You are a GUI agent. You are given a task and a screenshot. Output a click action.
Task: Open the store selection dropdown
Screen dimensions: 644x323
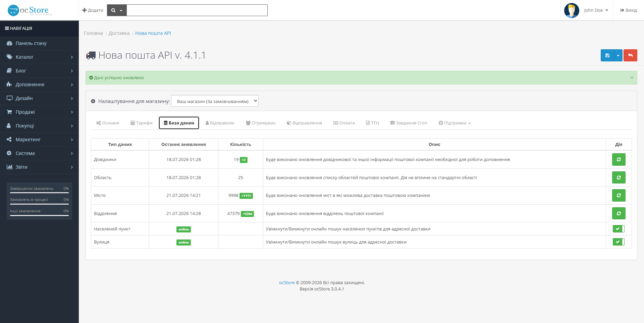215,101
